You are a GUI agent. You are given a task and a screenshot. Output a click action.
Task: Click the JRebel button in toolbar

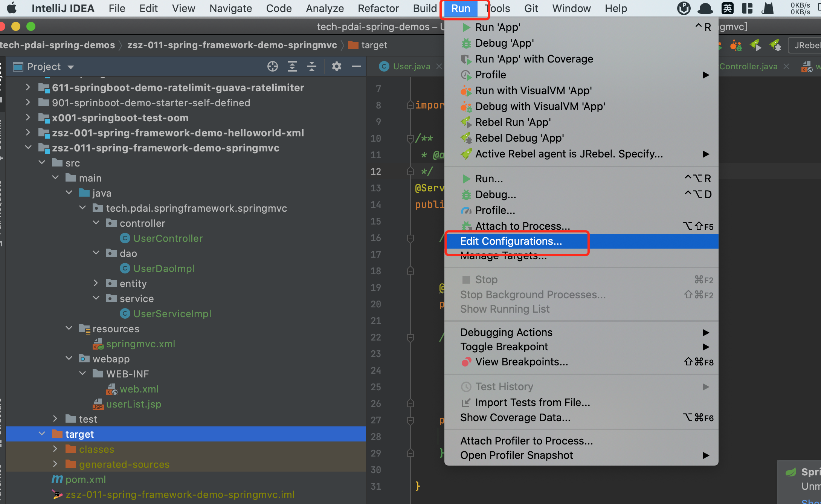(805, 46)
